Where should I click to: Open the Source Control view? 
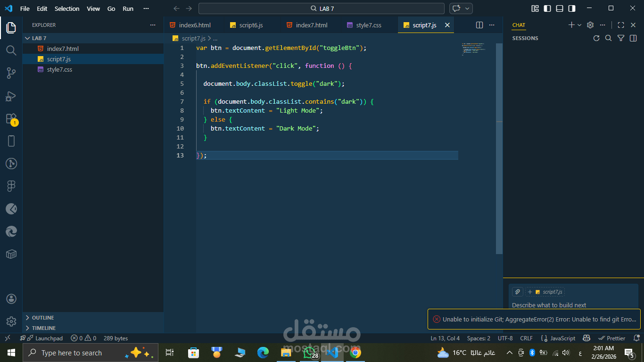(11, 73)
